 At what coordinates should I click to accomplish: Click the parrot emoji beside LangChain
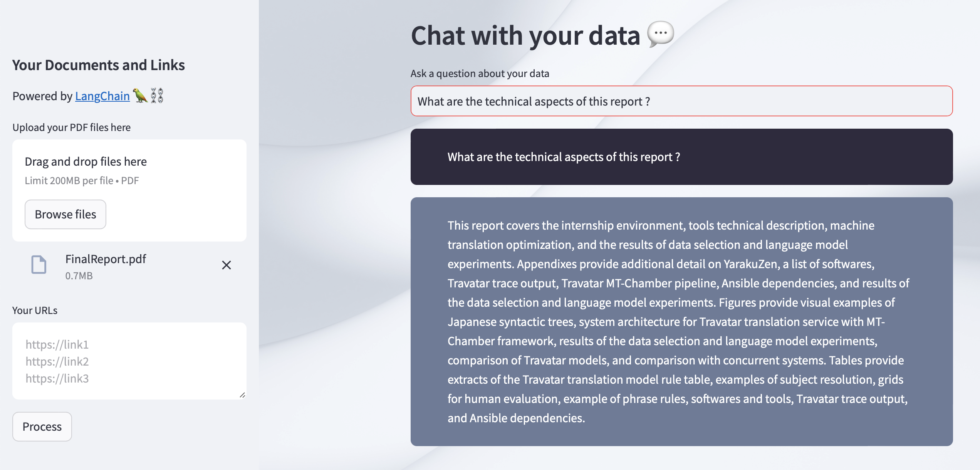click(140, 95)
